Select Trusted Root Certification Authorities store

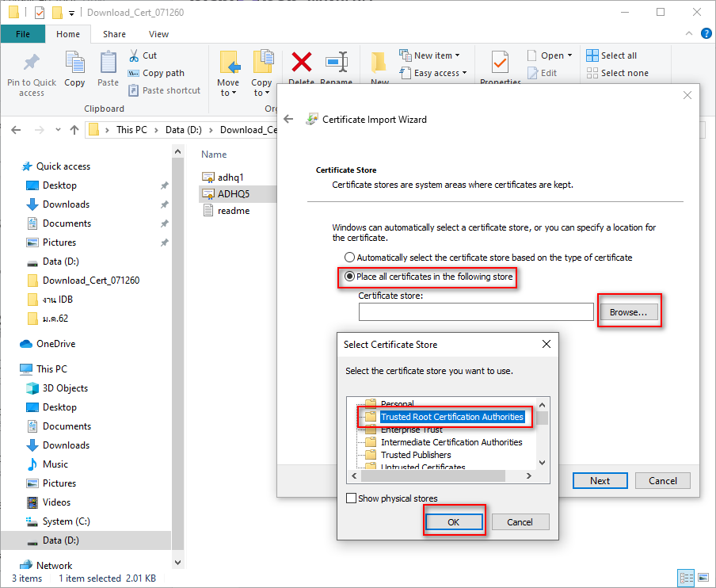coord(452,417)
